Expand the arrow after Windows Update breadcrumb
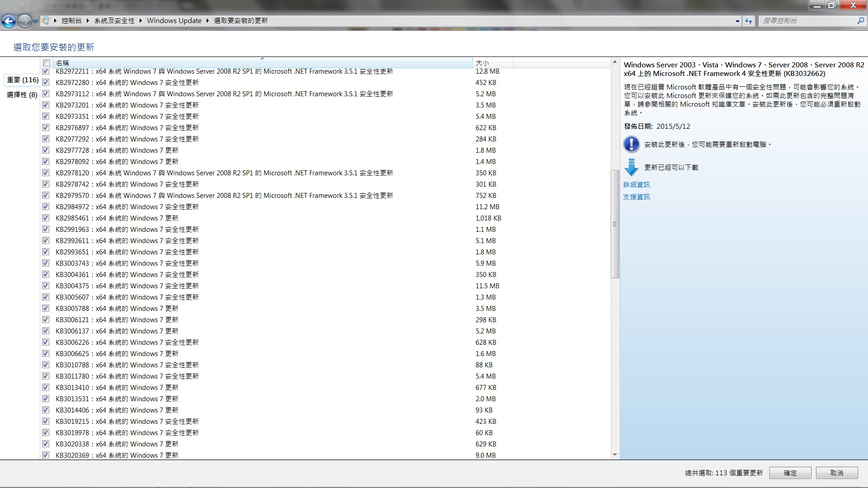 coord(208,21)
